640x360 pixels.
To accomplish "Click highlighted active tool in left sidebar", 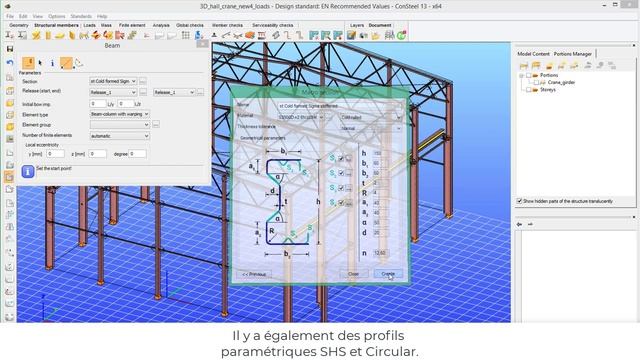I will (x=10, y=177).
